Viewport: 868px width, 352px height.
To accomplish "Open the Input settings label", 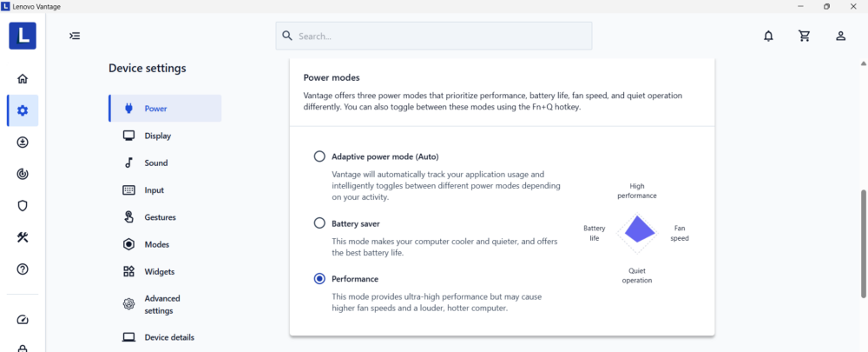I will 155,190.
